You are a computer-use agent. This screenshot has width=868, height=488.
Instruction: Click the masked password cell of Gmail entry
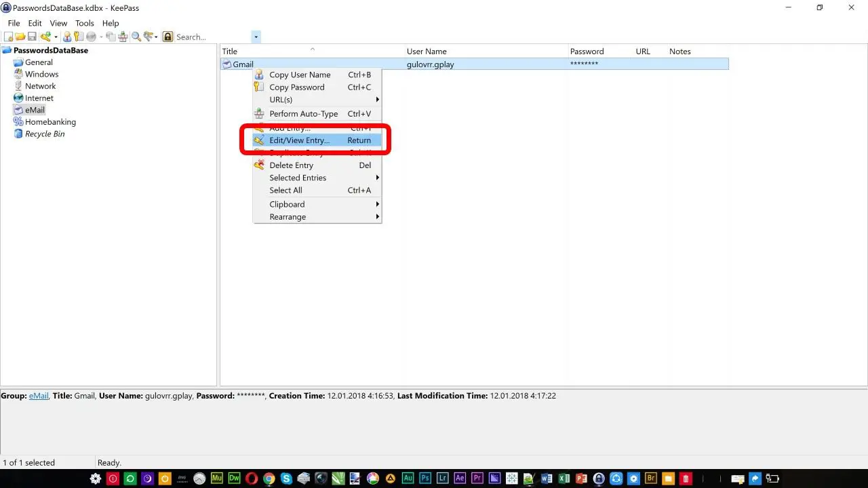[584, 64]
